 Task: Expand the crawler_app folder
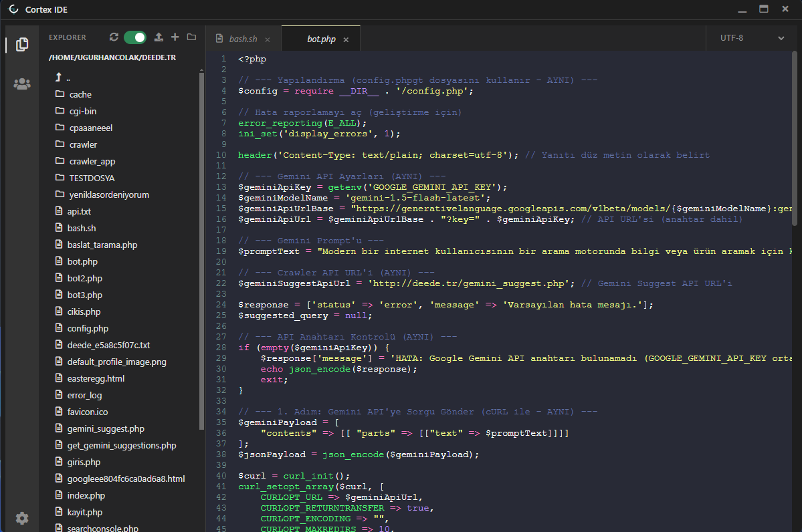pyautogui.click(x=92, y=161)
